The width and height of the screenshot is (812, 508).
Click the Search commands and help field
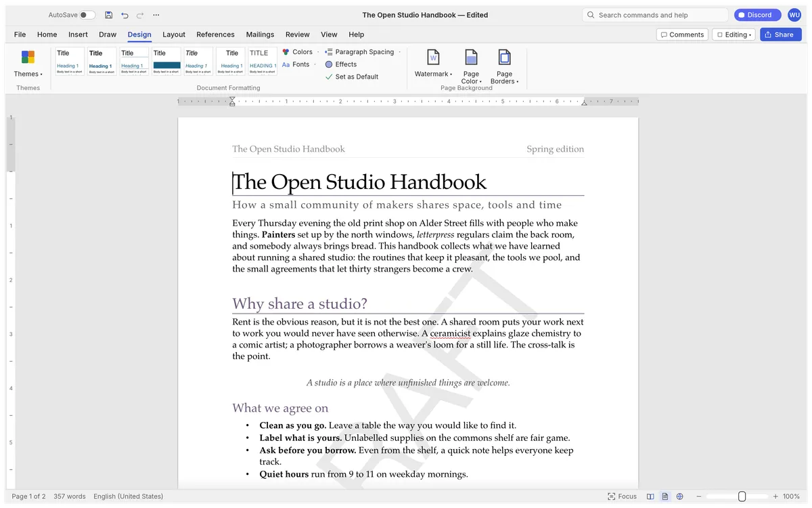click(655, 15)
